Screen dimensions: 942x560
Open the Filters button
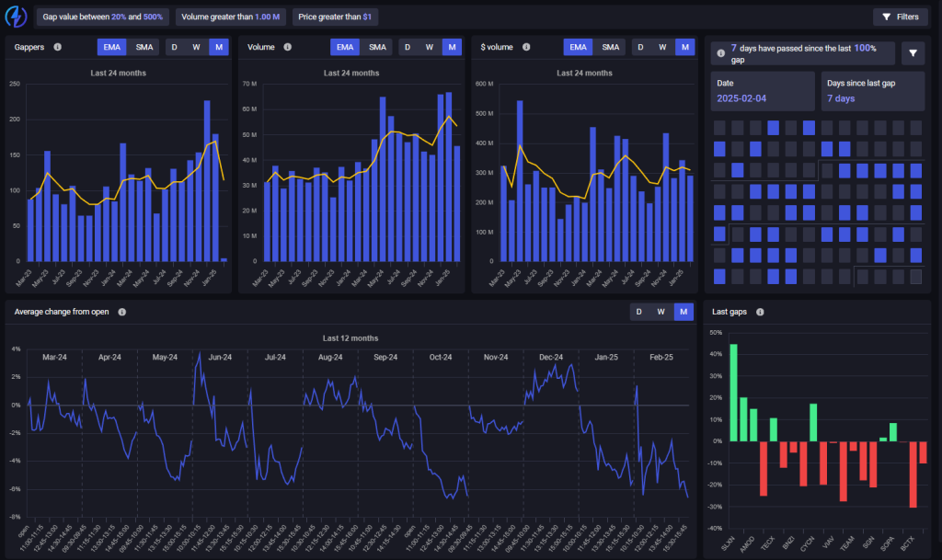click(900, 17)
